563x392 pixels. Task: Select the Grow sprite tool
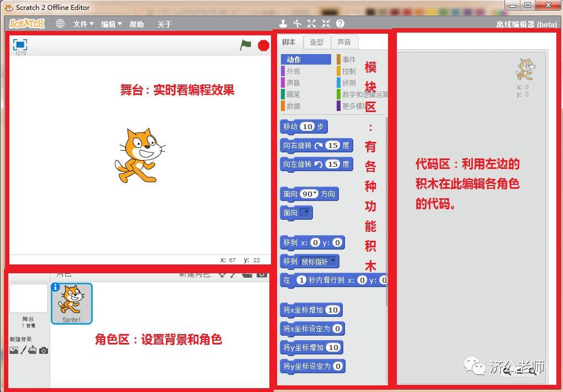(x=311, y=24)
